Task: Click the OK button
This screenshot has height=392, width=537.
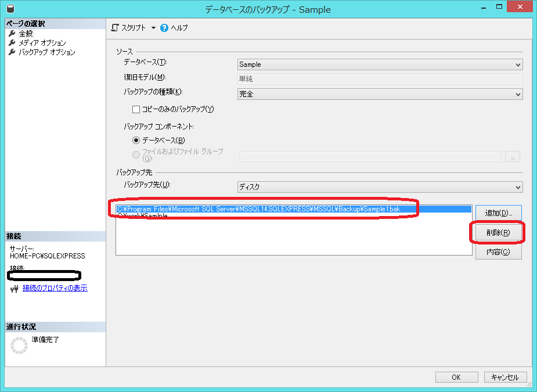Action: (x=456, y=377)
